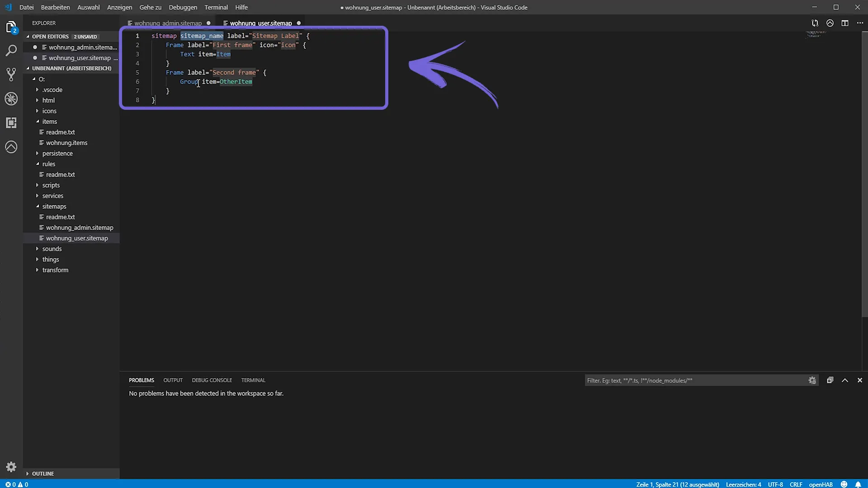Open the Bearbeiten menu
Viewport: 868px width, 488px height.
(x=55, y=7)
